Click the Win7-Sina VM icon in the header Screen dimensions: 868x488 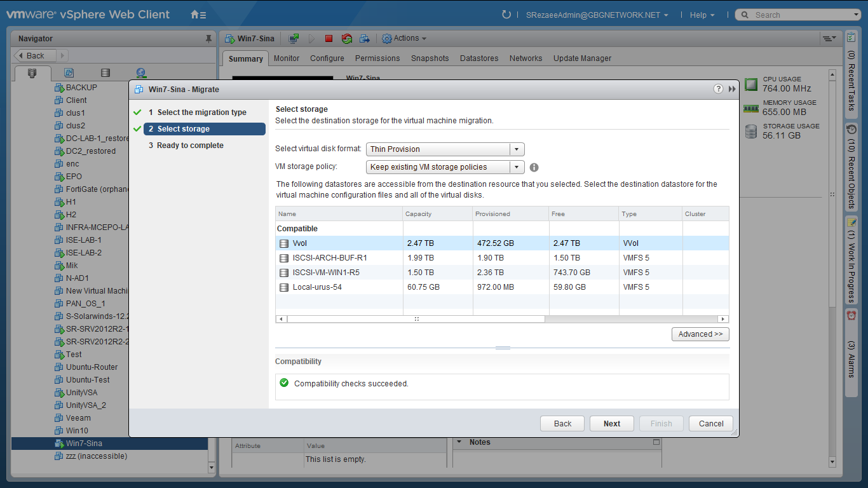pyautogui.click(x=229, y=39)
